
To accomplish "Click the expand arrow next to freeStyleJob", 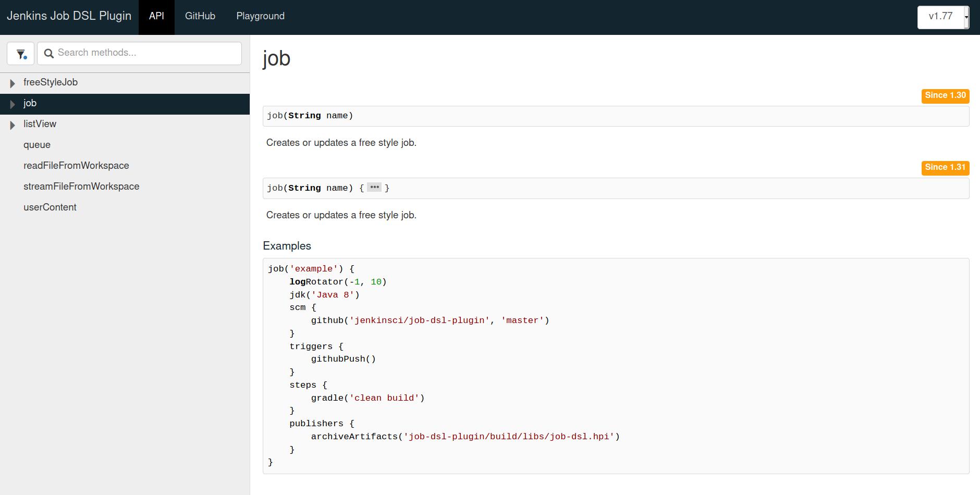I will [x=12, y=83].
